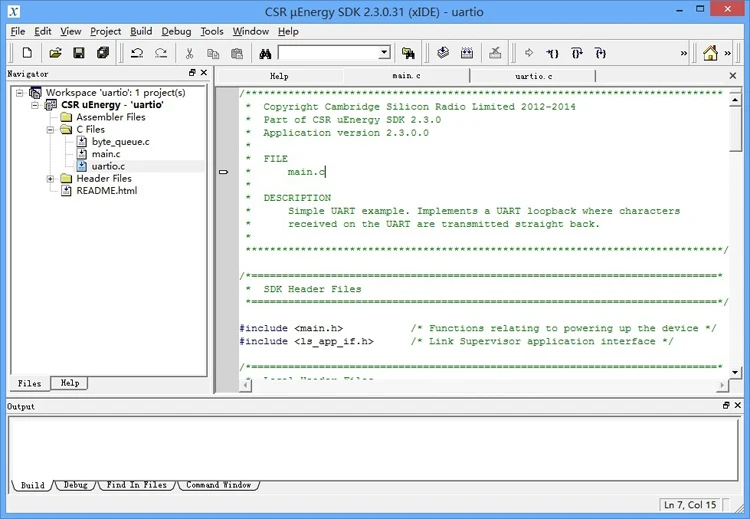Screen dimensions: 750x519
Task: Click the Step Over braces icon
Action: pyautogui.click(x=576, y=53)
